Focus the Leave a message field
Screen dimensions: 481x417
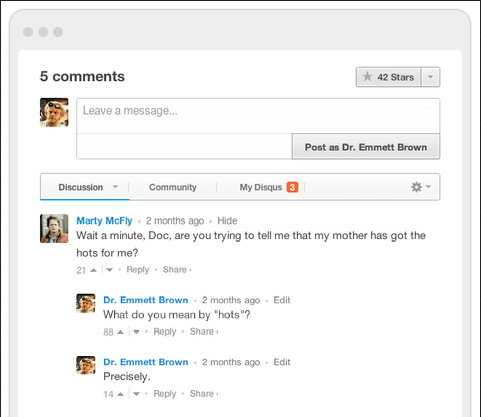click(x=258, y=116)
